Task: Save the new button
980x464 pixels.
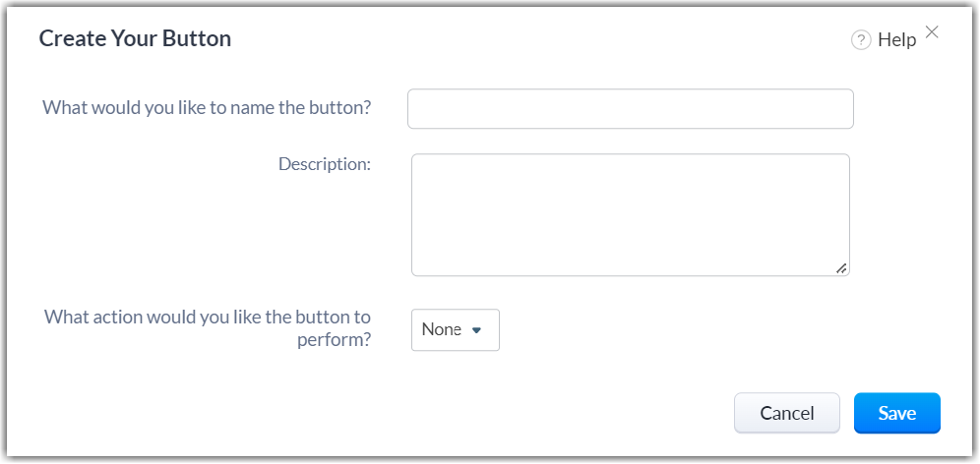Action: 896,413
